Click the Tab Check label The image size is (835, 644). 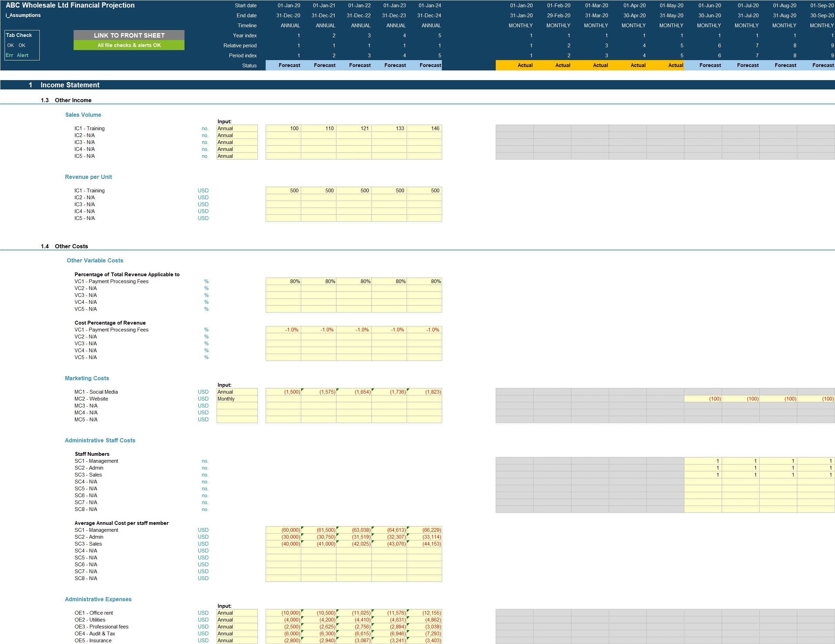coord(19,35)
